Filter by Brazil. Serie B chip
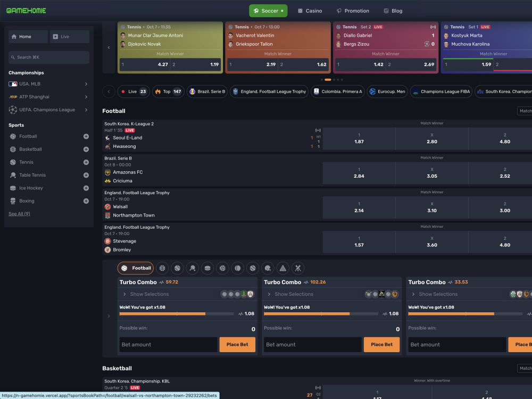The width and height of the screenshot is (532, 399). point(207,92)
